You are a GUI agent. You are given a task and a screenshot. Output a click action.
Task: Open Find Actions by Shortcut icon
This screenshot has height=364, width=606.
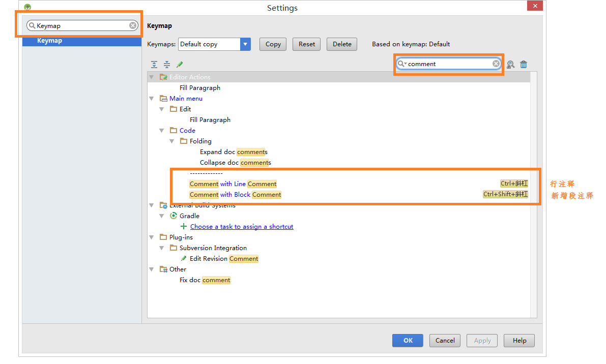(x=510, y=65)
